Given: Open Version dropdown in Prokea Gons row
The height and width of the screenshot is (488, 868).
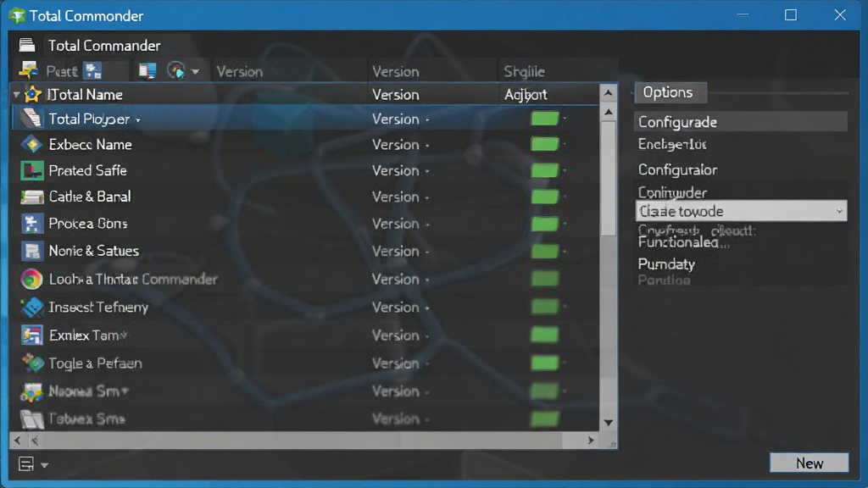Looking at the screenshot, I should [427, 225].
